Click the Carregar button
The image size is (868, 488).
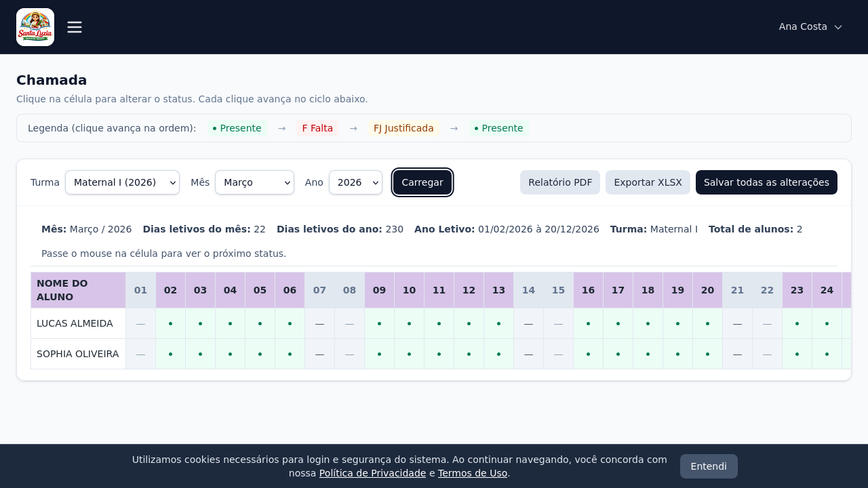(422, 182)
